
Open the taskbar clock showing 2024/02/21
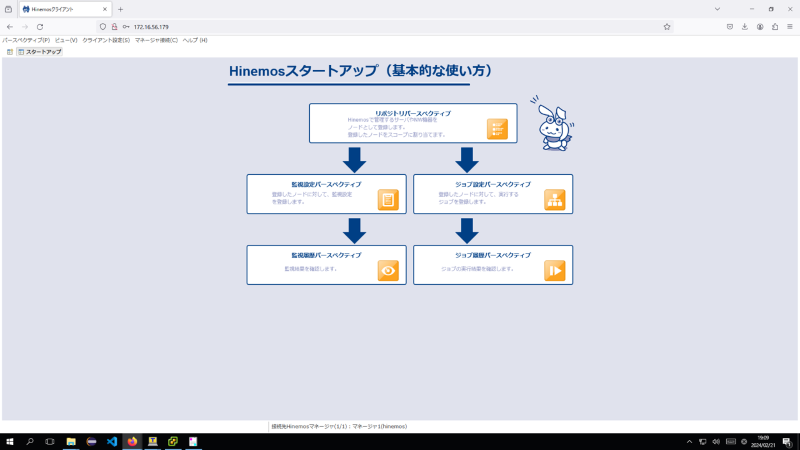[x=763, y=442]
